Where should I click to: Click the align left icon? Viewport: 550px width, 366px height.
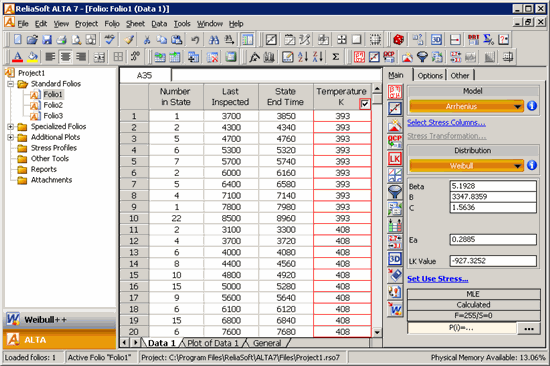pyautogui.click(x=51, y=56)
